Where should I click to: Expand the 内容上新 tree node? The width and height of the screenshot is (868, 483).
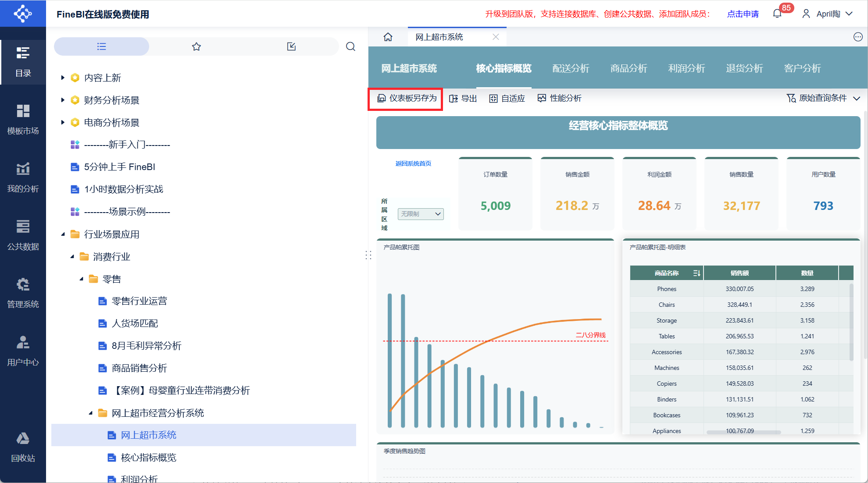point(63,78)
